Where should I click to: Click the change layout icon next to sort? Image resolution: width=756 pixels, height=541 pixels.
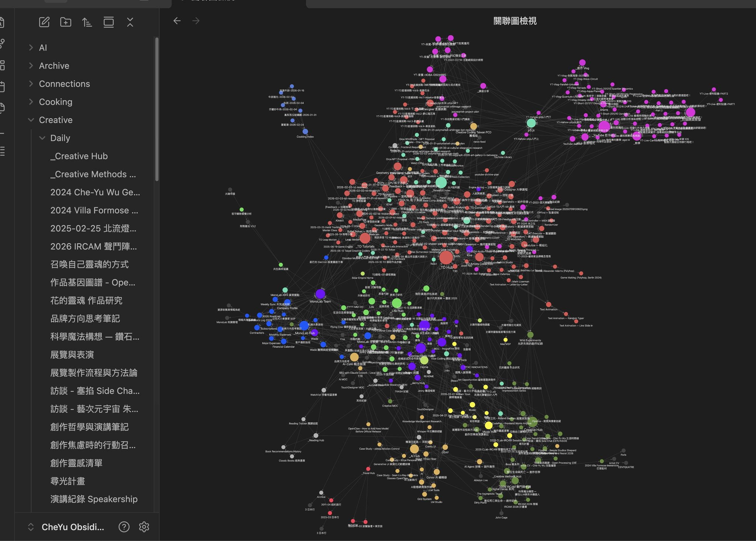tap(109, 22)
